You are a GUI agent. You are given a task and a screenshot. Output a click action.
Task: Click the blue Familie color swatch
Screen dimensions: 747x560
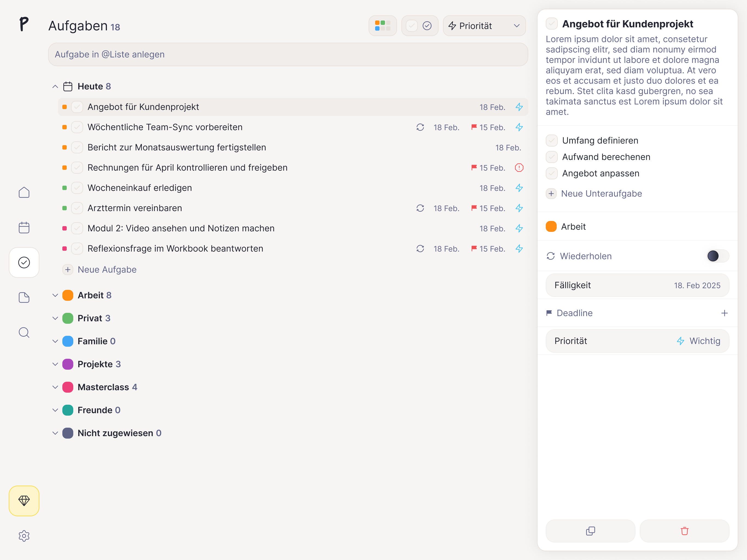coord(68,341)
